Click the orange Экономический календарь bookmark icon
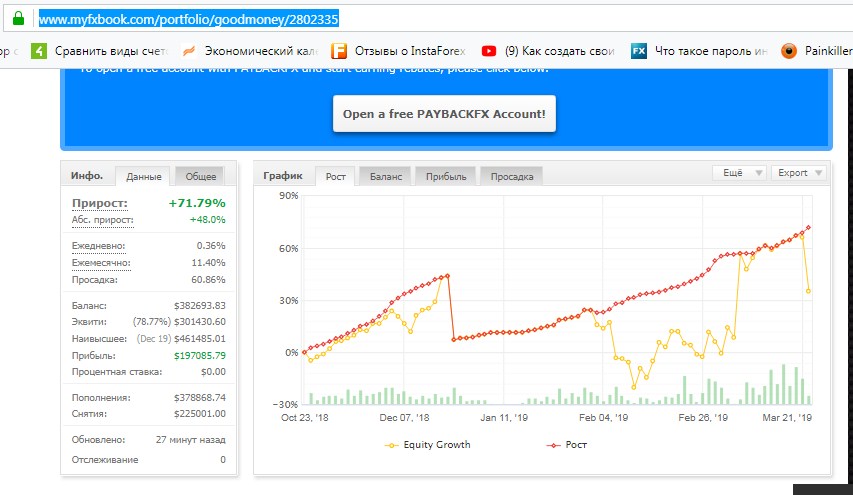 189,51
